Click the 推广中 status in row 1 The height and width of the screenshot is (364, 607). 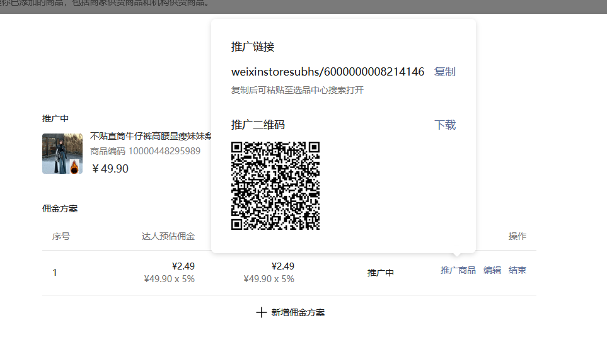(x=381, y=273)
